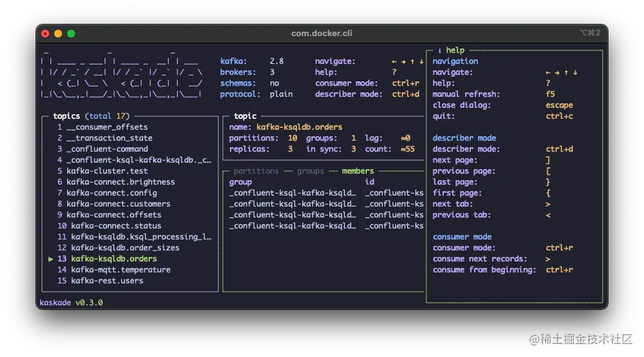The width and height of the screenshot is (644, 357).
Task: Click the com.docker.cli window title
Action: coord(322,33)
